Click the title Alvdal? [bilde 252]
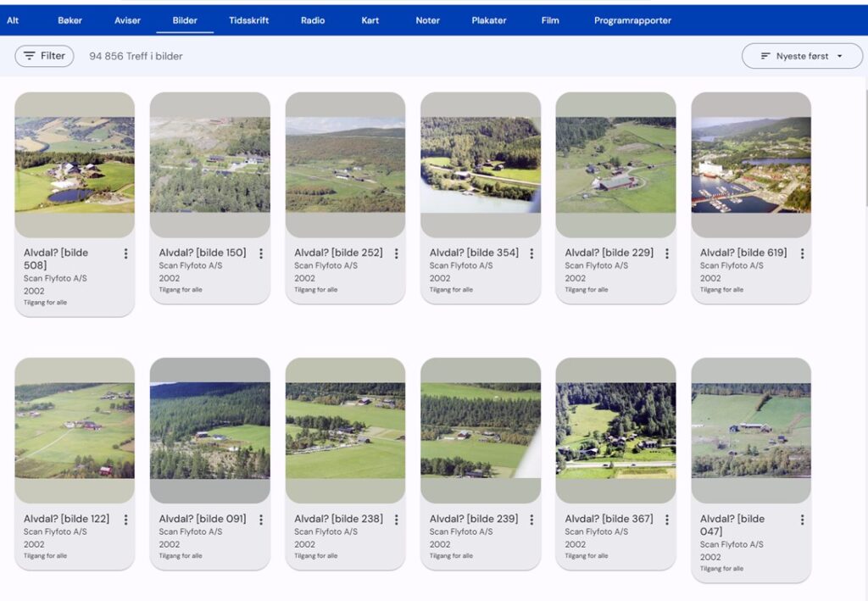This screenshot has width=868, height=601. click(x=338, y=253)
